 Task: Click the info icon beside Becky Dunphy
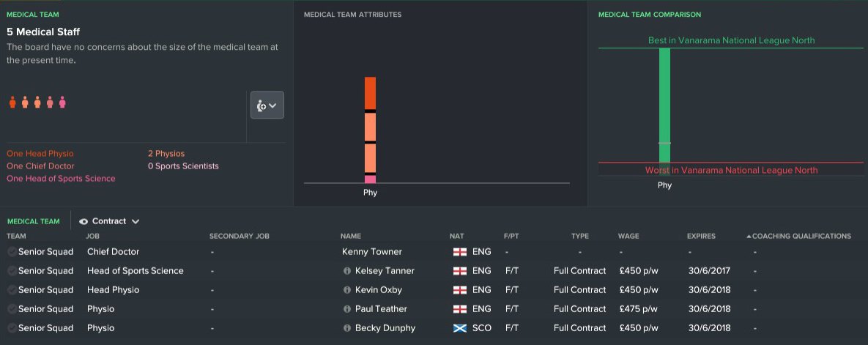point(347,328)
